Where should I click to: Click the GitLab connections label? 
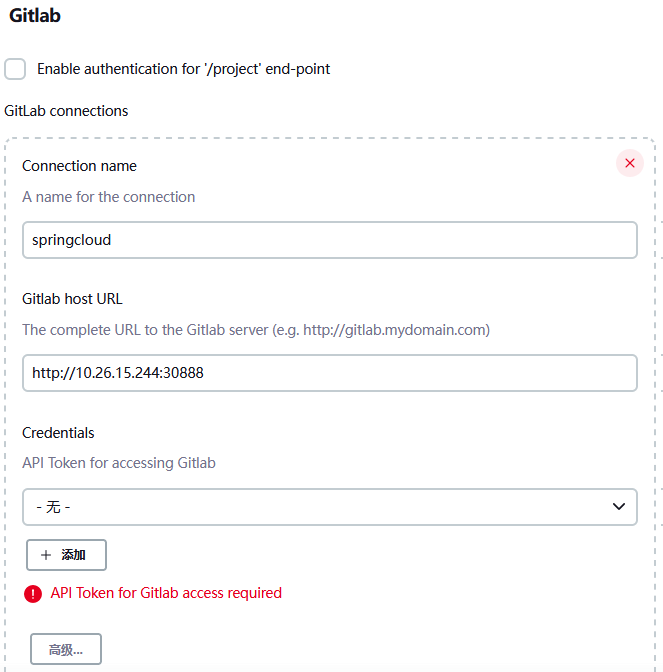[66, 111]
